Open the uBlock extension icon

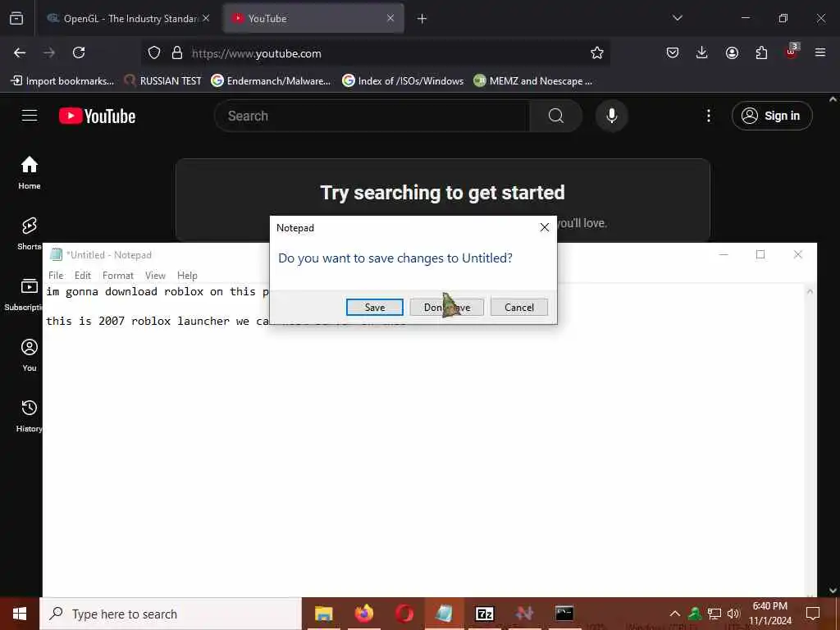coord(792,52)
